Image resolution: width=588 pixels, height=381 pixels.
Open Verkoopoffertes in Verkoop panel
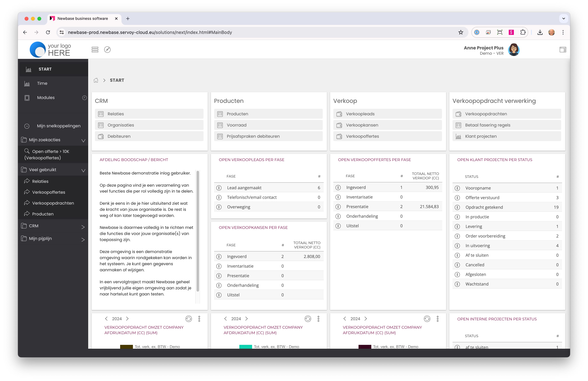pos(362,136)
